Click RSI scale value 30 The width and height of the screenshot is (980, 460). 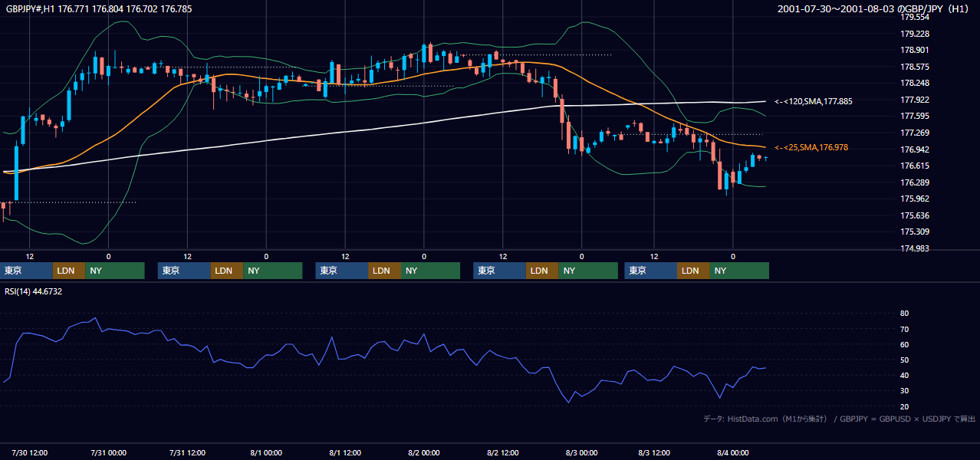904,391
